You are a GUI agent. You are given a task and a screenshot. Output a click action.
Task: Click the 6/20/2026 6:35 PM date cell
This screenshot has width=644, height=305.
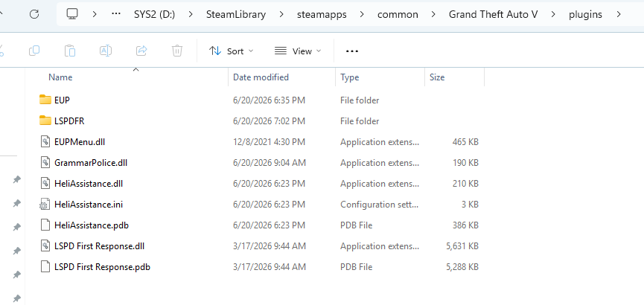pyautogui.click(x=269, y=100)
